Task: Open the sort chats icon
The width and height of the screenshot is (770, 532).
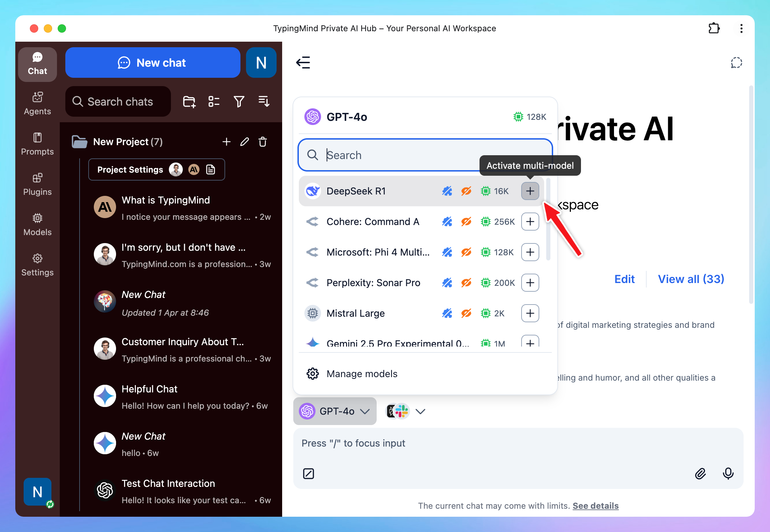Action: pyautogui.click(x=264, y=101)
